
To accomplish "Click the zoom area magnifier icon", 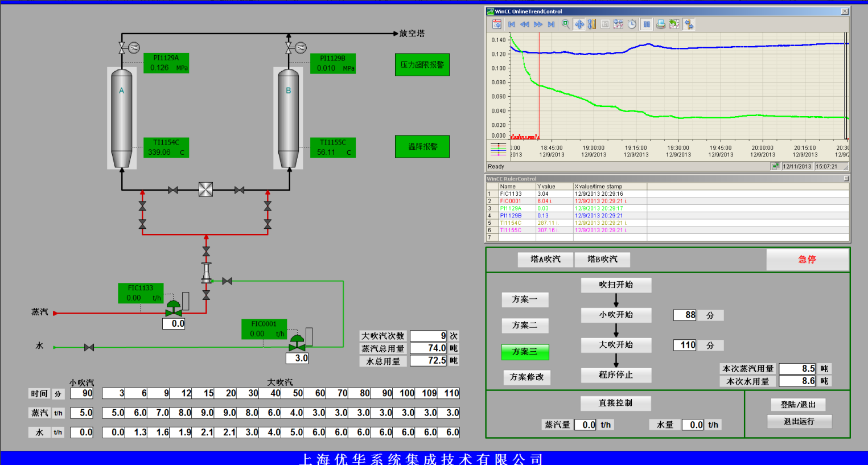I will point(565,24).
